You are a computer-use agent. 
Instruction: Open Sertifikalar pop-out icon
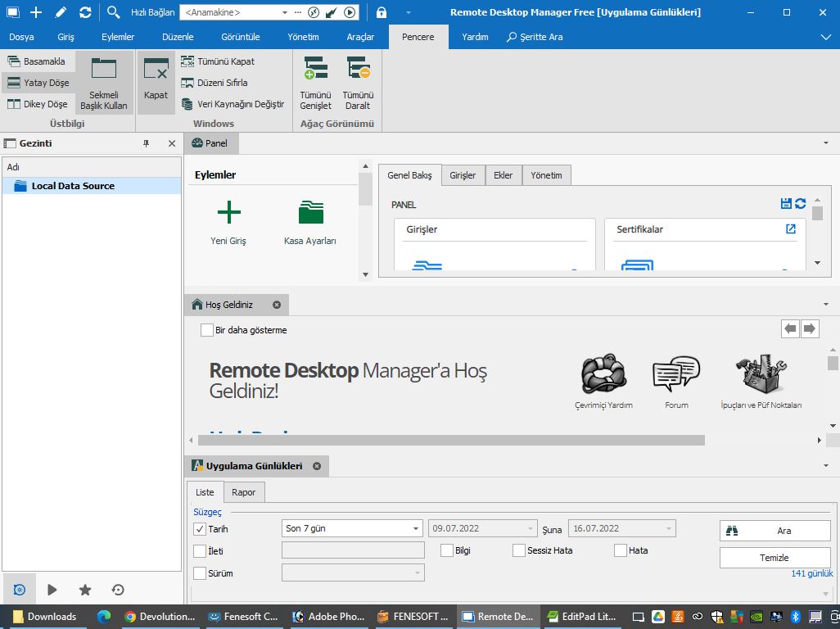coord(791,229)
